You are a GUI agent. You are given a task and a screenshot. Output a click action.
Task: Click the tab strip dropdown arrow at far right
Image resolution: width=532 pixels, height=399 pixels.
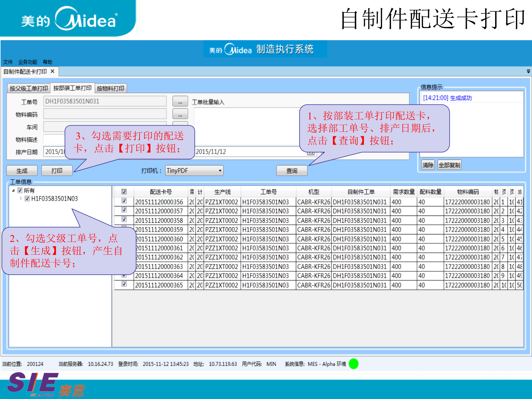[528, 71]
